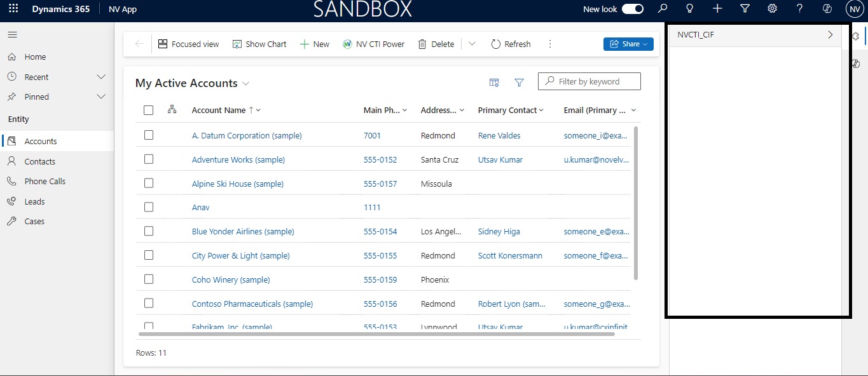Collapse the hamburger site map menu
The height and width of the screenshot is (376, 868).
(x=13, y=35)
